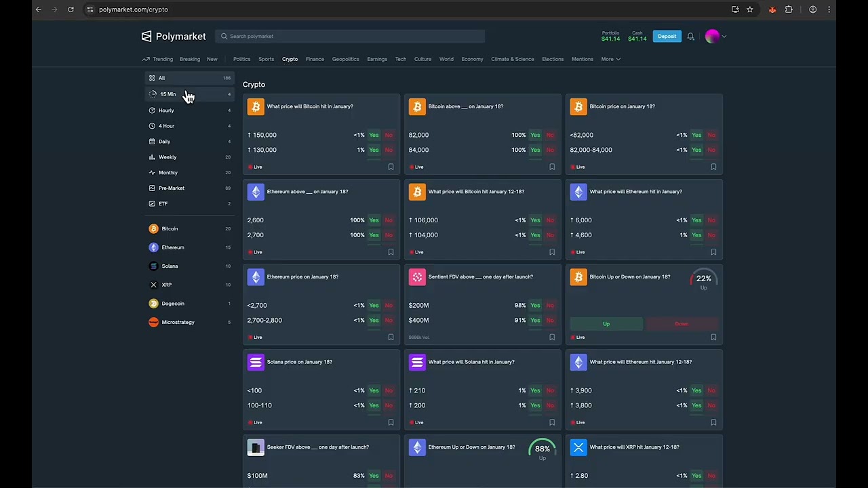Switch to Elections tab
868x488 pixels.
(553, 59)
